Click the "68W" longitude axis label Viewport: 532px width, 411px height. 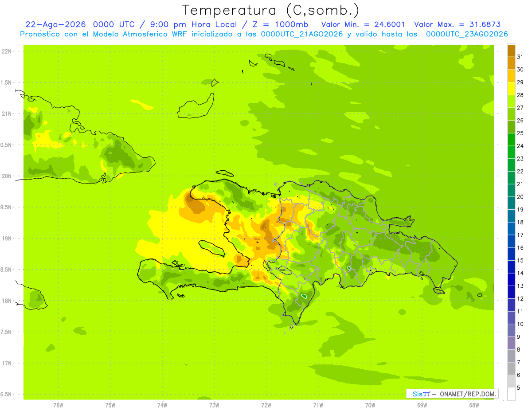[473, 405]
